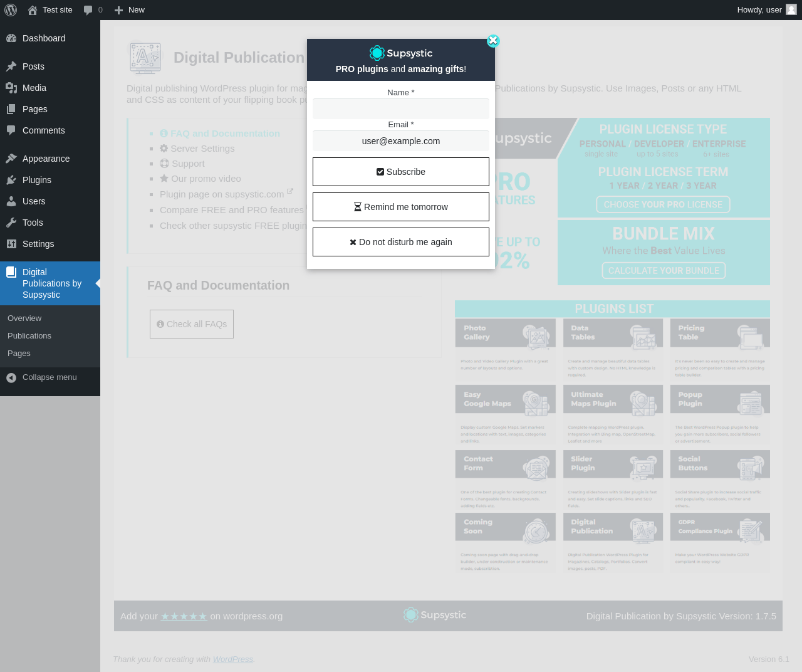Open Our promo video link

200,179
